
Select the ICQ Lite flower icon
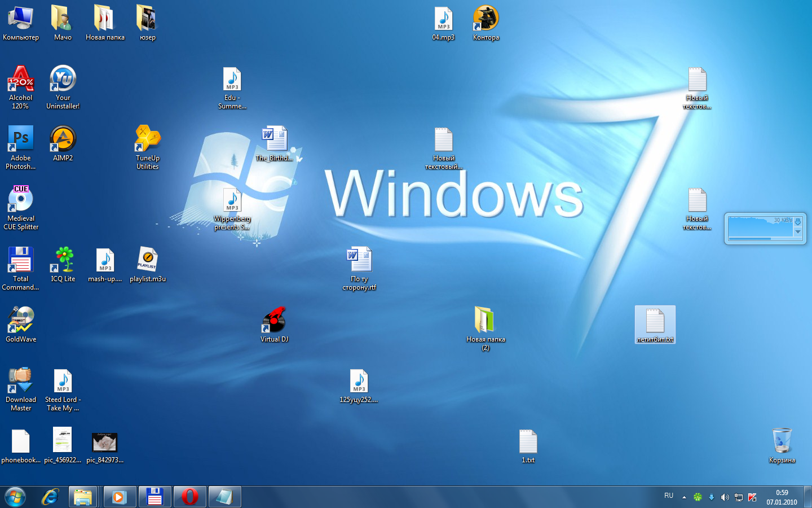coord(63,264)
